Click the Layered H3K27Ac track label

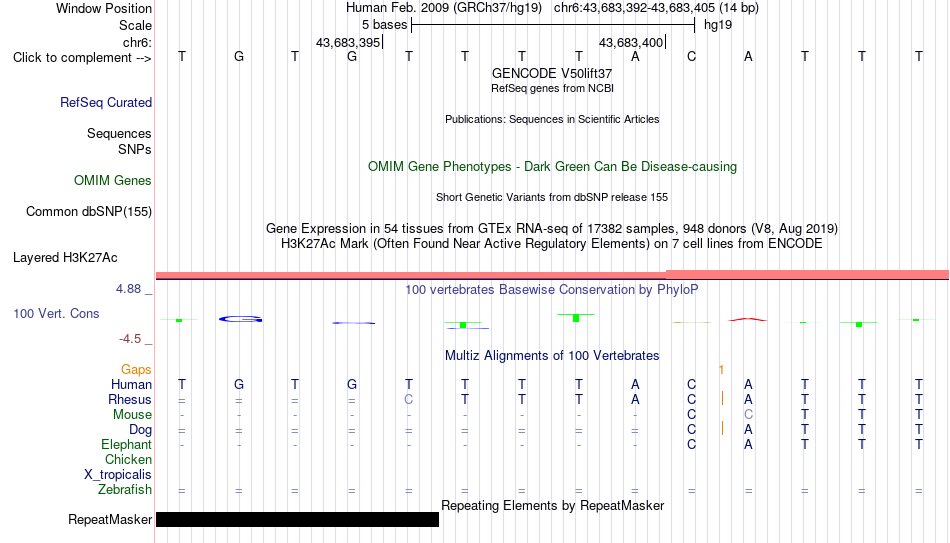tap(65, 258)
